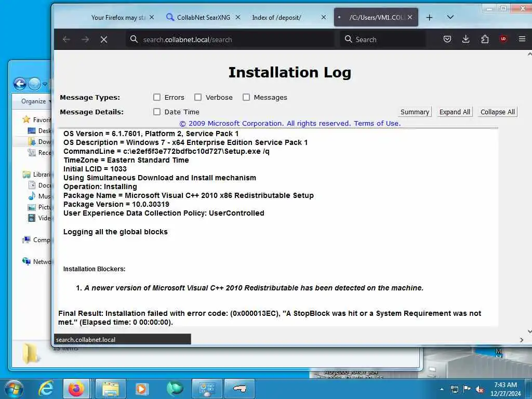Close the /C:/Users/VM1.COL tab
This screenshot has width=532, height=399.
(410, 17)
